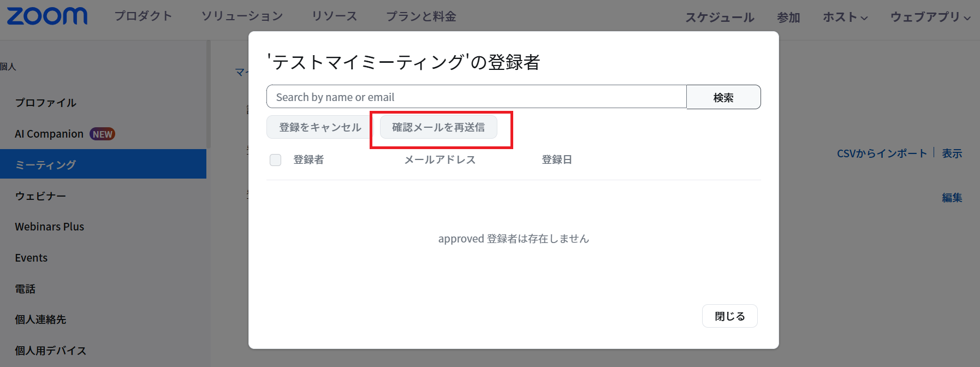This screenshot has width=980, height=367.
Task: Click the sidebar scrollbar
Action: point(208,94)
